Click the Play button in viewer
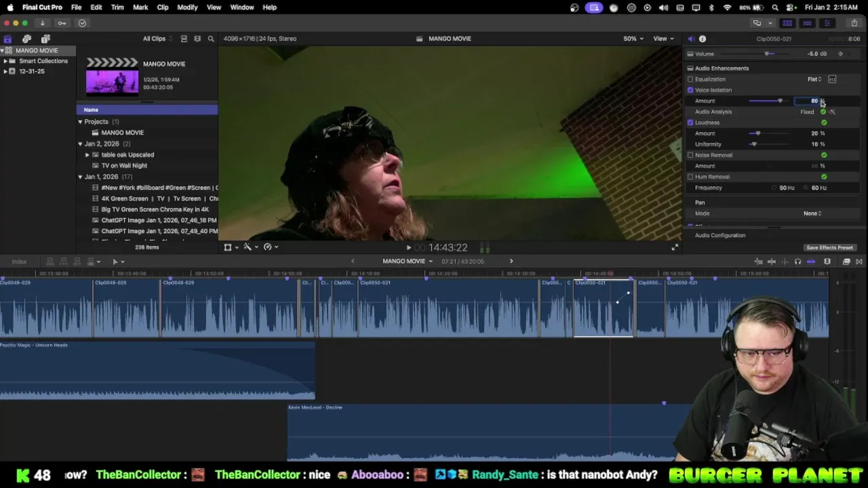This screenshot has width=868, height=488. tap(409, 248)
